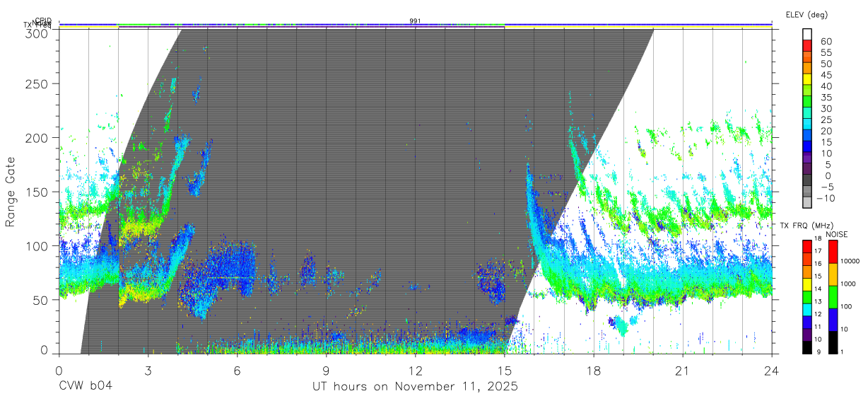Click the 'CVW b04' radar beam label
This screenshot has width=868, height=401.
pyautogui.click(x=86, y=387)
